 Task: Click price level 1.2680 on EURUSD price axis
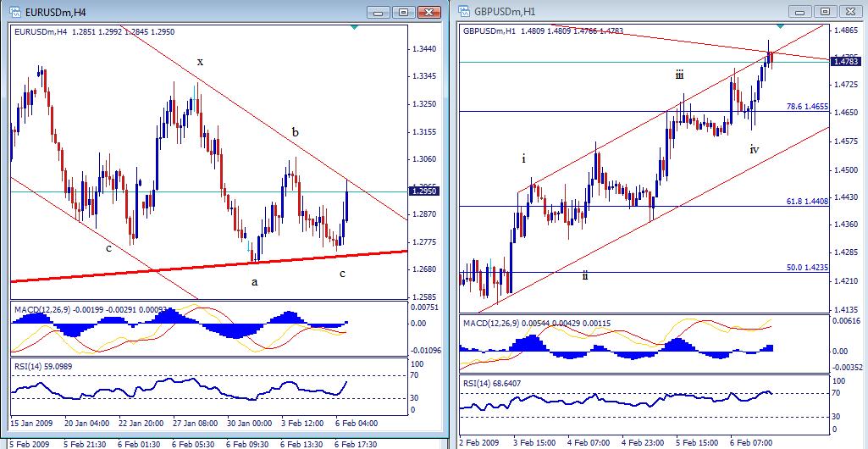[423, 269]
